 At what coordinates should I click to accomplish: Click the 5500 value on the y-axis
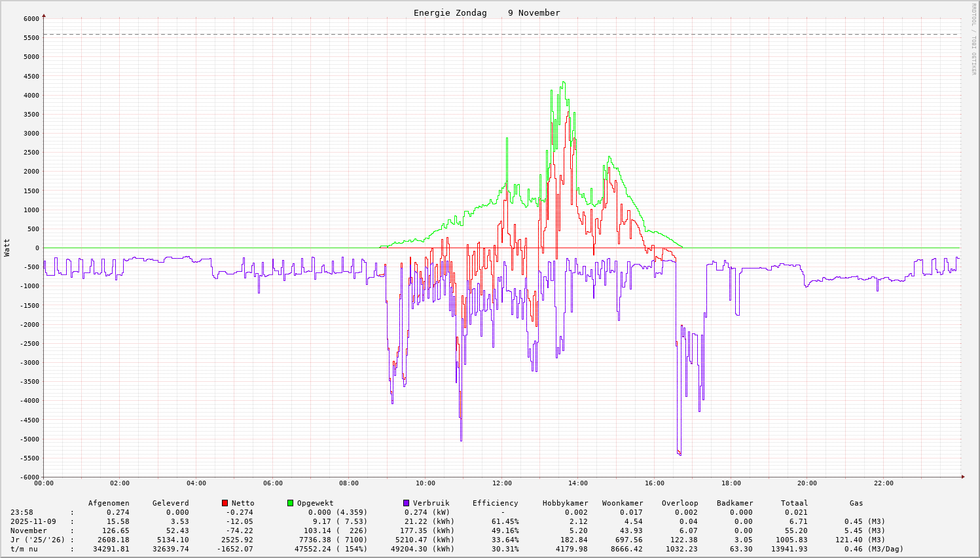[x=31, y=37]
